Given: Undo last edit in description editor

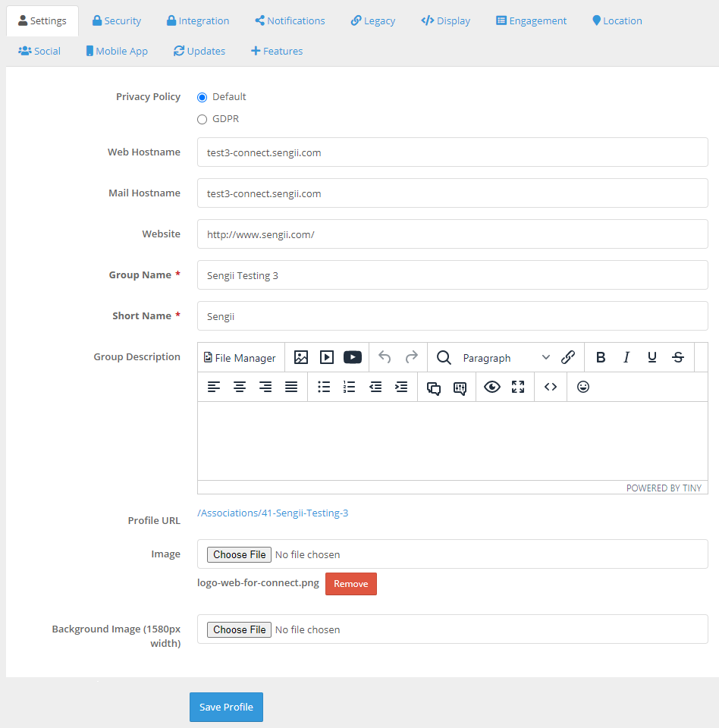Looking at the screenshot, I should (x=385, y=357).
